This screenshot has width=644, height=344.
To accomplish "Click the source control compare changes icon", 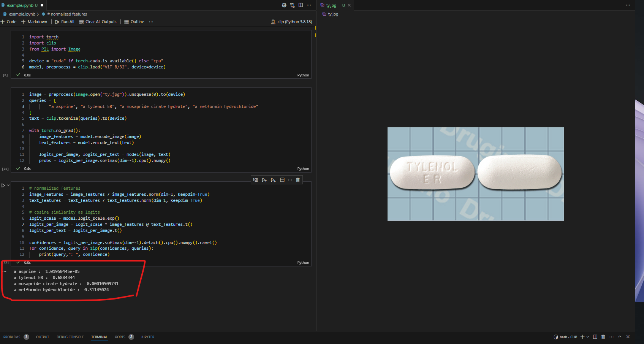I will point(292,5).
